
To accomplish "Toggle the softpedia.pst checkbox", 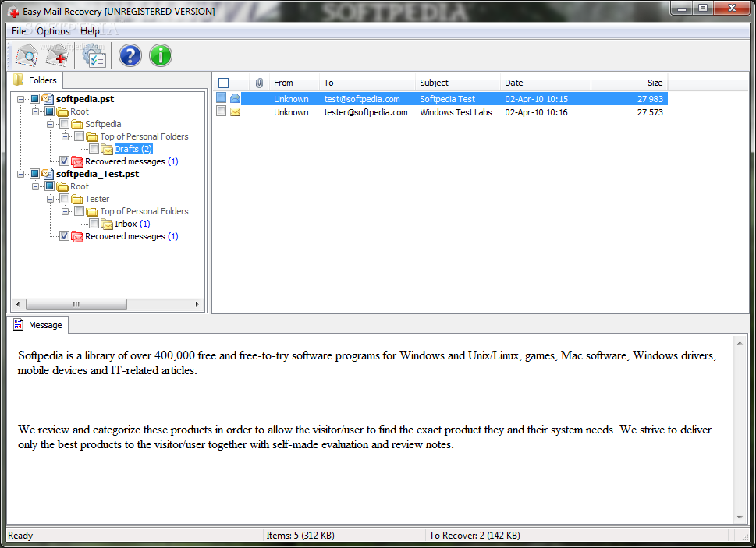I will (x=34, y=99).
